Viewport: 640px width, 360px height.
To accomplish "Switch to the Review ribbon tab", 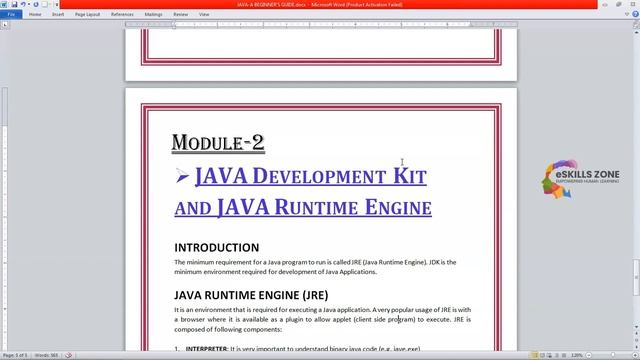I will tap(180, 14).
